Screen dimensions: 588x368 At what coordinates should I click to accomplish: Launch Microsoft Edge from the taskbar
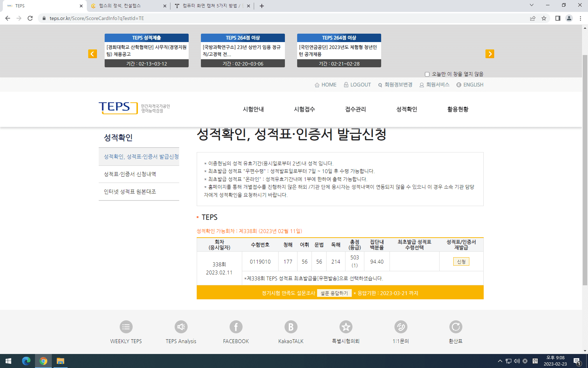[x=26, y=361]
